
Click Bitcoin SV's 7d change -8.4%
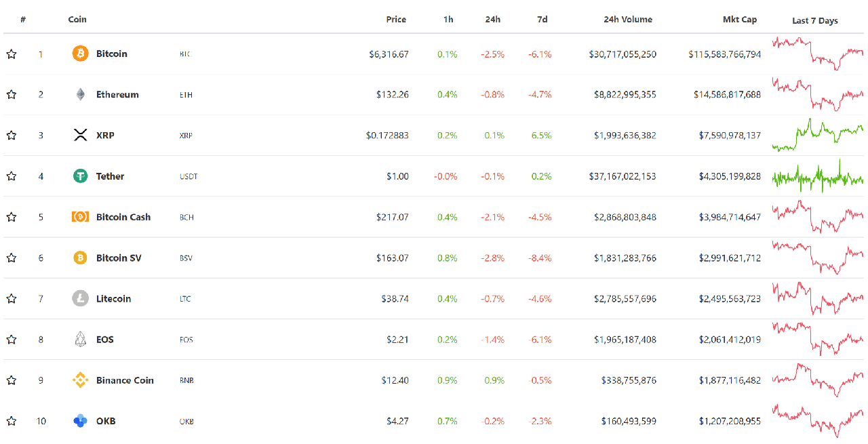tap(540, 258)
